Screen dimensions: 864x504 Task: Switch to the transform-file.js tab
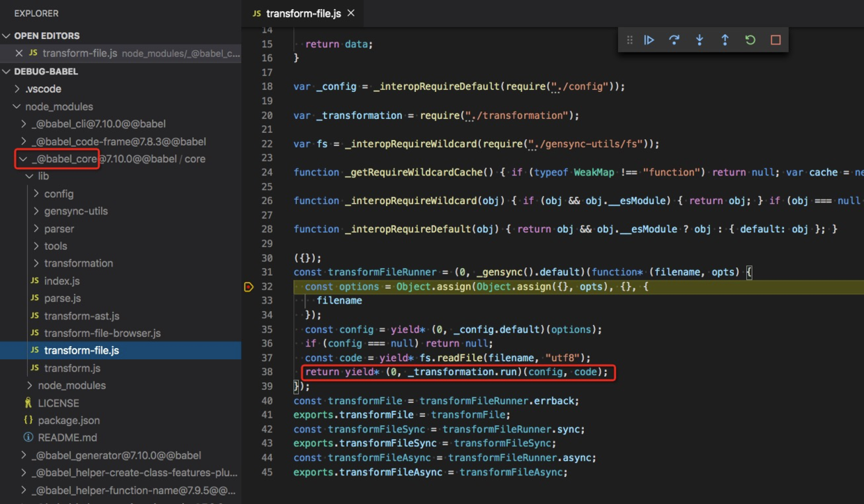pyautogui.click(x=301, y=13)
